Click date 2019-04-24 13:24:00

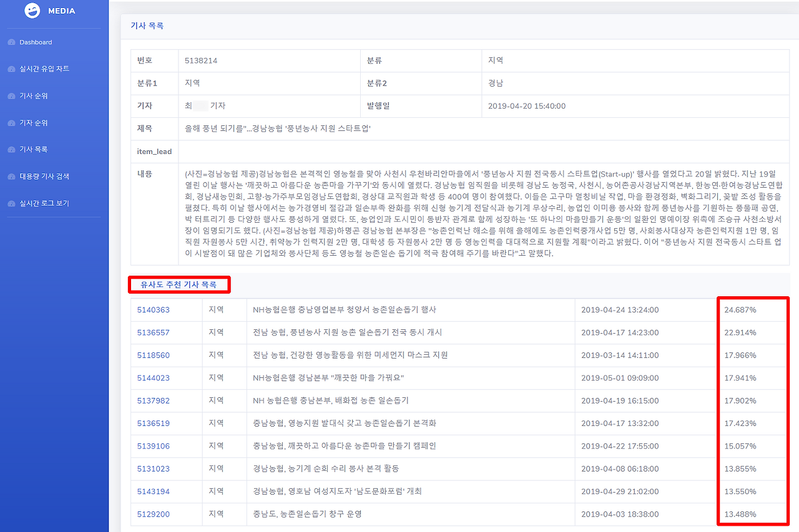(x=620, y=310)
